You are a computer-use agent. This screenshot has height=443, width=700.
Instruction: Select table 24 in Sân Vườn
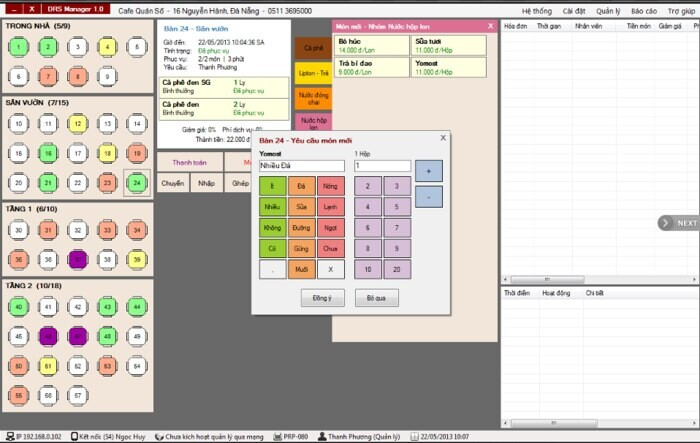(137, 183)
